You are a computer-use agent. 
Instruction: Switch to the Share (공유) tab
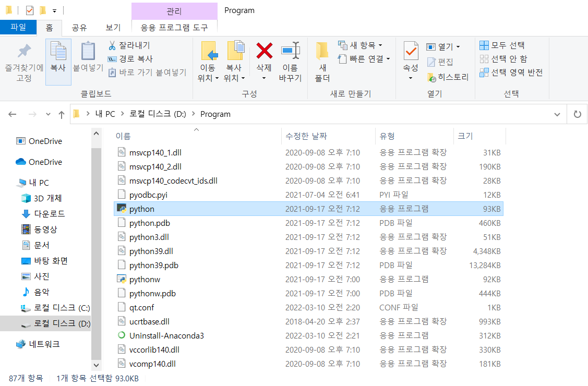pyautogui.click(x=79, y=27)
